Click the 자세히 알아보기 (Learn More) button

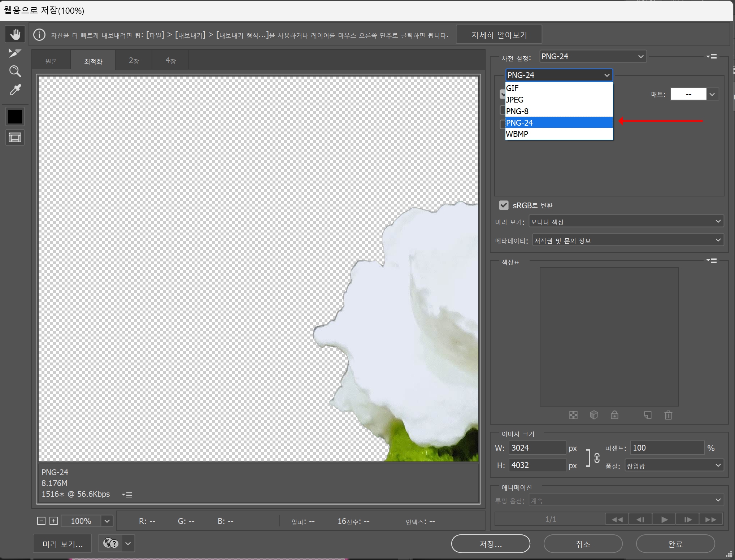(x=499, y=35)
